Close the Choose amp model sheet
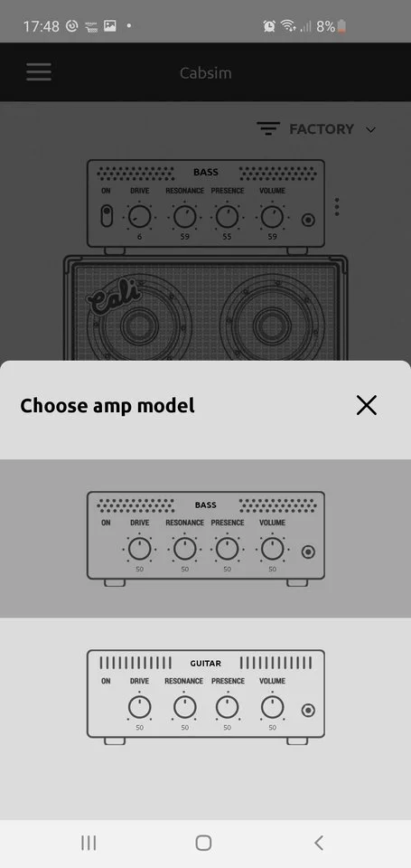Screen dimensions: 411x868 coord(366,405)
